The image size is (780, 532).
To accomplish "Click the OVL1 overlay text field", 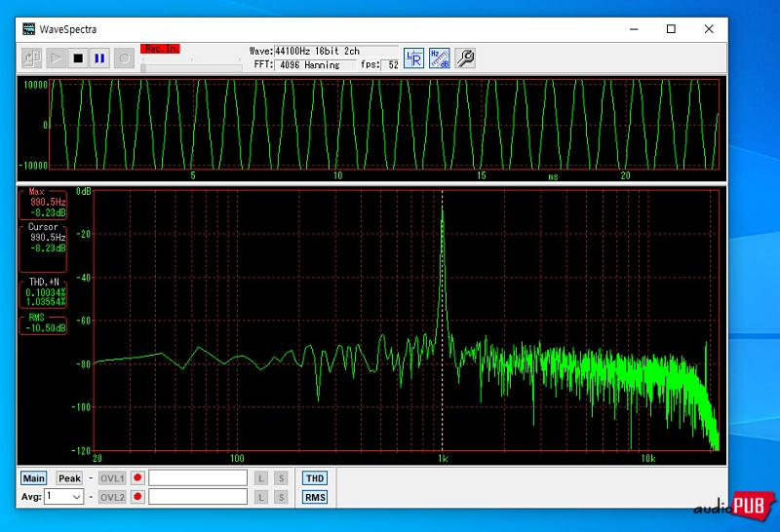I will [x=198, y=478].
